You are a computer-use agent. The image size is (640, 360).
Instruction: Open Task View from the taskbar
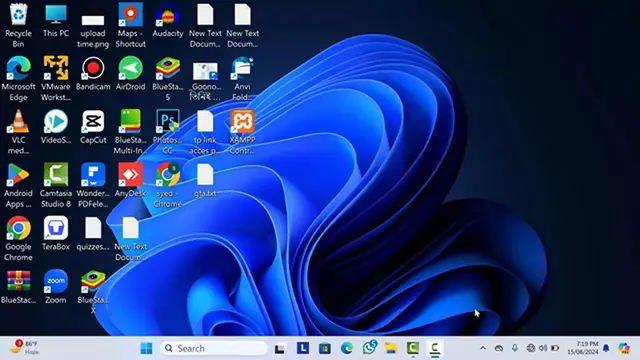(x=280, y=349)
